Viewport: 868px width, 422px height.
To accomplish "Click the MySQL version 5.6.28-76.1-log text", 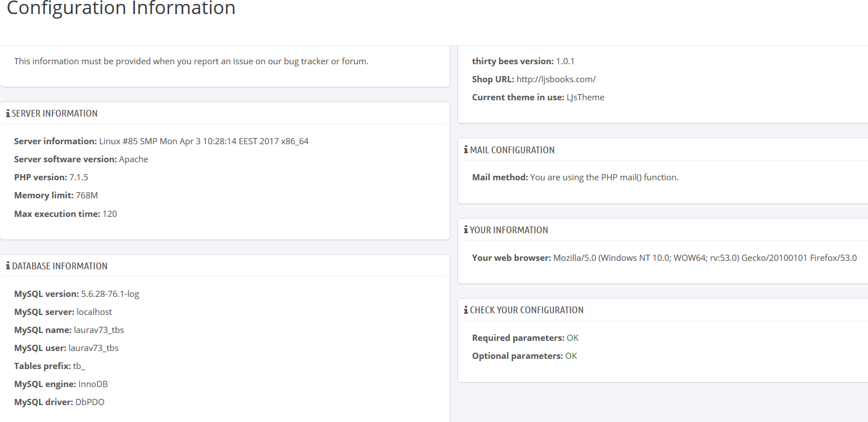I will [110, 294].
